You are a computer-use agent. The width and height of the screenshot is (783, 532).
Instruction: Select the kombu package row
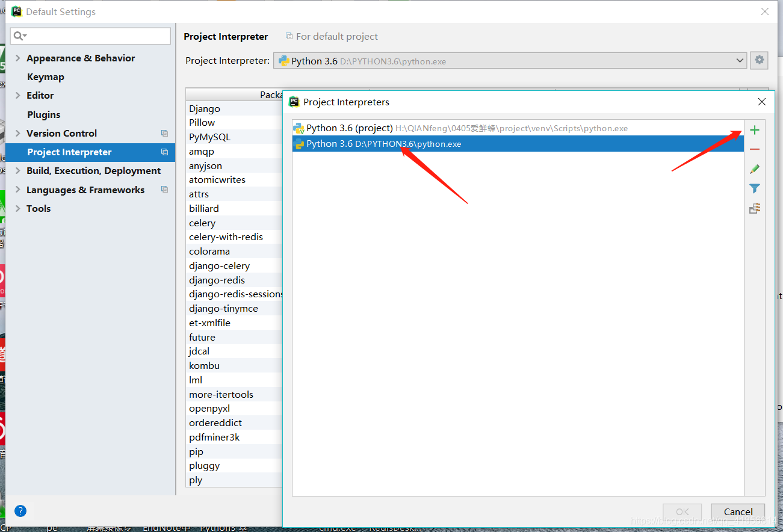coord(234,365)
